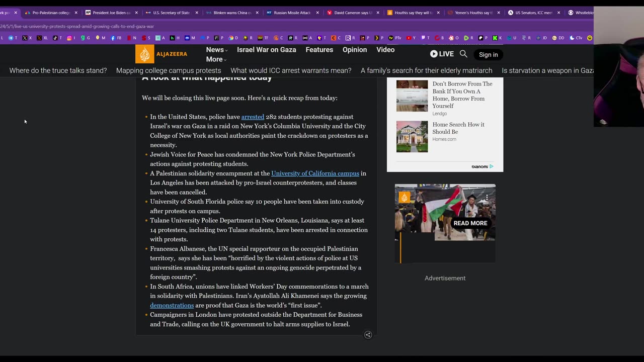Viewport: 644px width, 362px height.
Task: Click the browser address bar URL
Action: (x=77, y=26)
